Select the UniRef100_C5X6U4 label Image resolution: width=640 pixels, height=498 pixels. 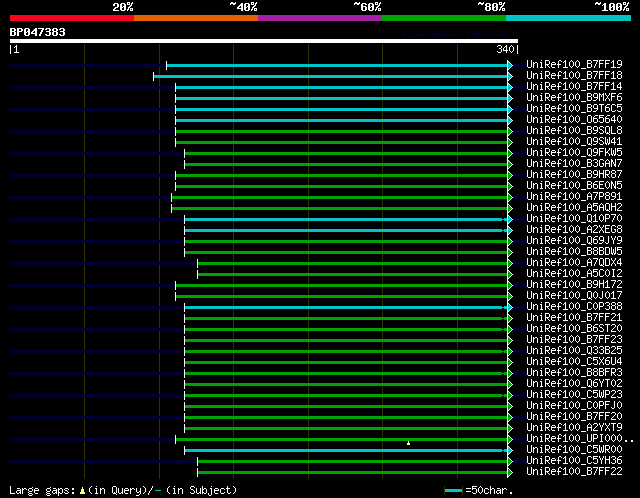pos(574,362)
